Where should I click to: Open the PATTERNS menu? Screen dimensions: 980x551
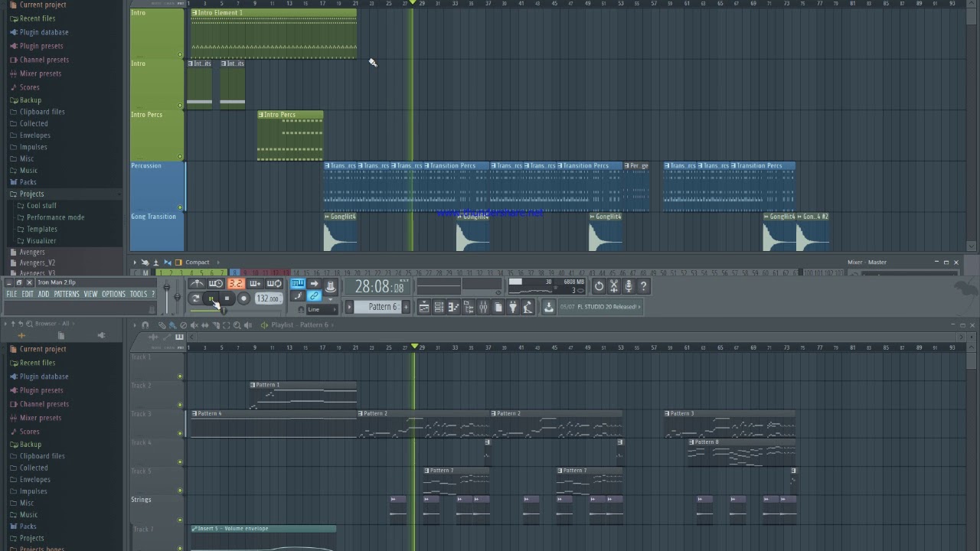[67, 294]
